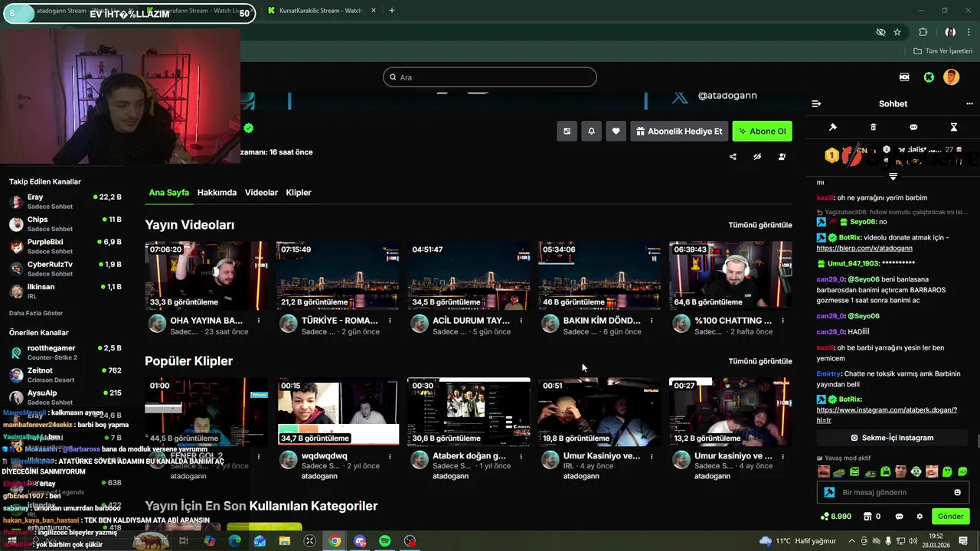Open a new browser tab with plus
Image resolution: width=980 pixels, height=551 pixels.
[x=391, y=11]
